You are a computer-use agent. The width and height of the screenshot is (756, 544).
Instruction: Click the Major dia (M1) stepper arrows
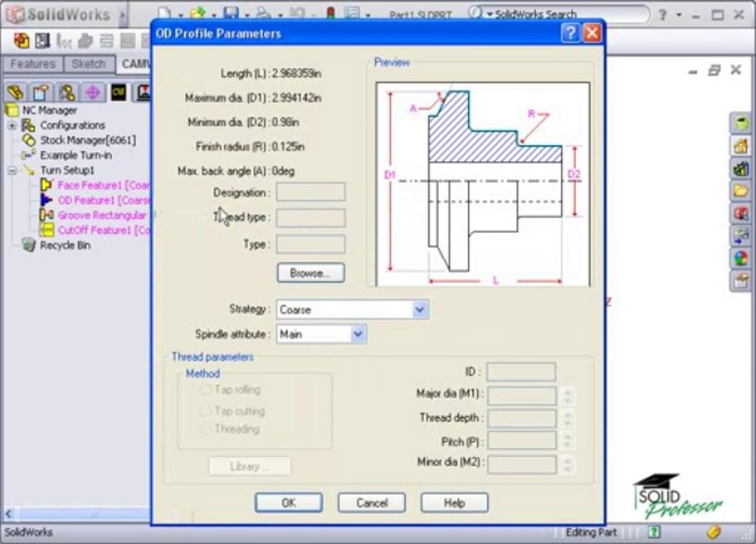point(568,396)
